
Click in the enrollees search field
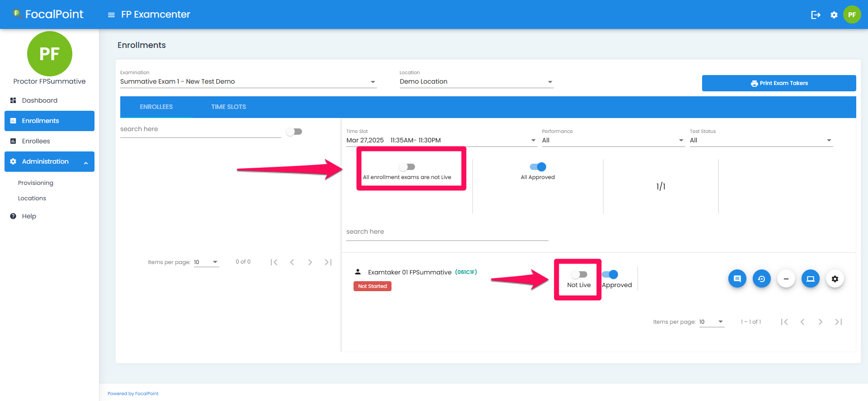tap(201, 129)
